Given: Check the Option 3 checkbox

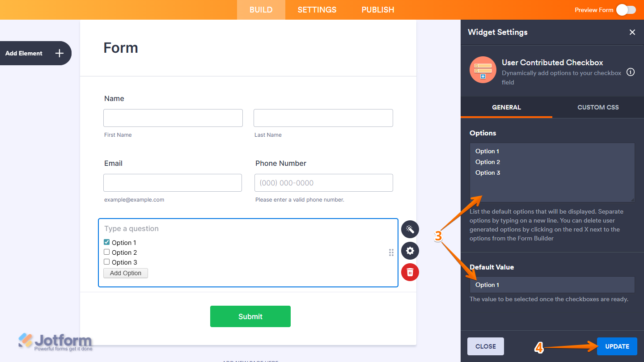Looking at the screenshot, I should pos(106,262).
